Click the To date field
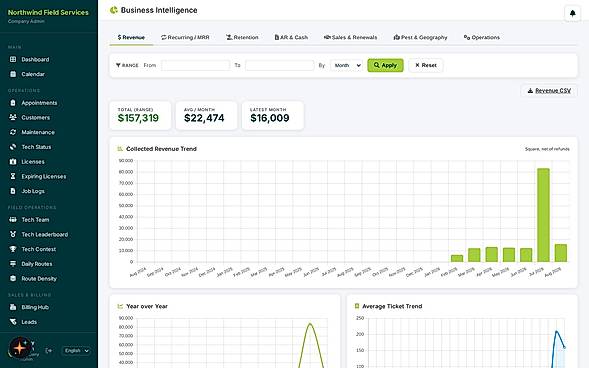The width and height of the screenshot is (589, 368). tap(279, 65)
